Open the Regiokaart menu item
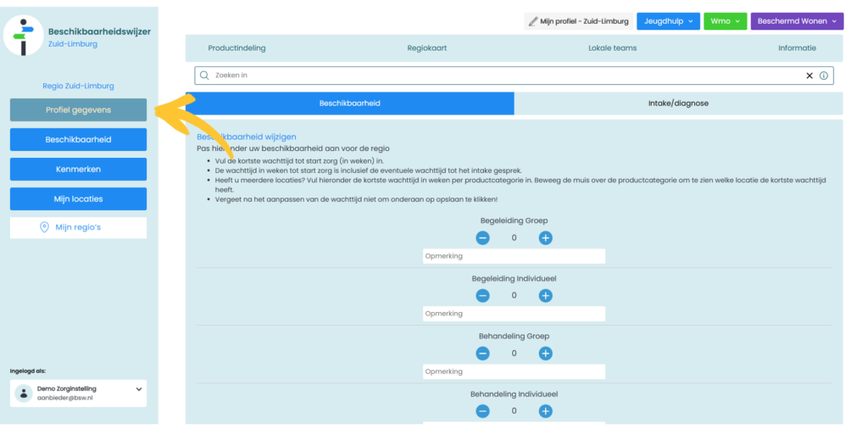This screenshot has height=430, width=868. [x=427, y=48]
